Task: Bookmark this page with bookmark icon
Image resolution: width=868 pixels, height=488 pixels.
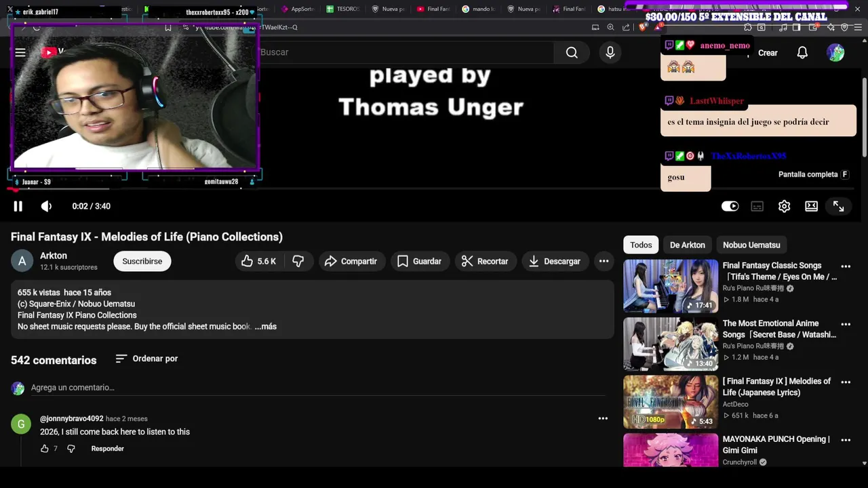Action: [x=167, y=27]
